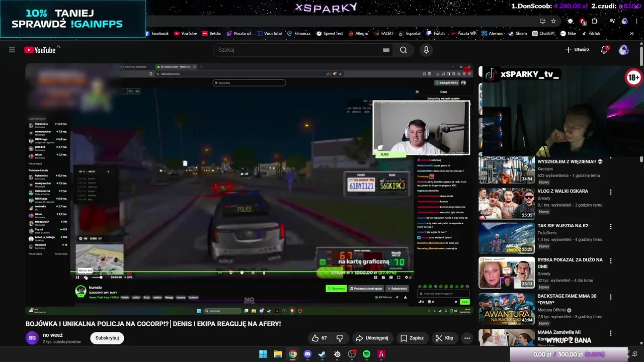
Task: Open the Chrome profile avatar
Action: click(624, 21)
